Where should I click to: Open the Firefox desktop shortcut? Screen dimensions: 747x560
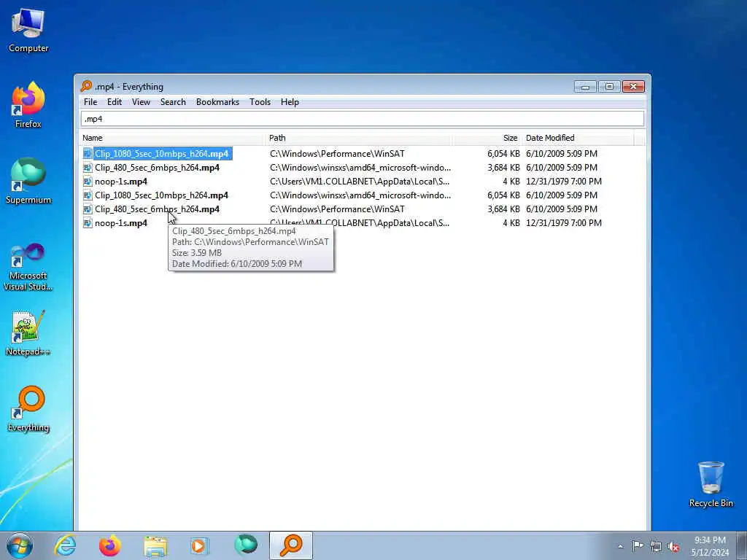coord(28,105)
